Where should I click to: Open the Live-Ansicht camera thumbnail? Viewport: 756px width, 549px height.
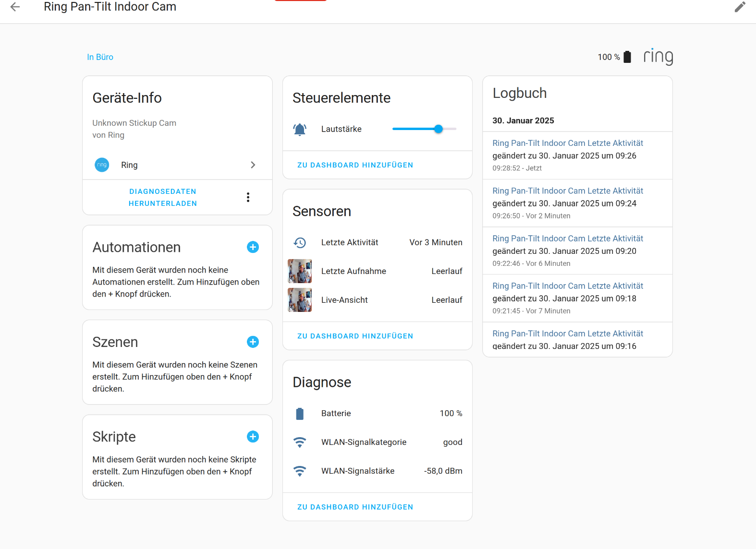coord(300,300)
